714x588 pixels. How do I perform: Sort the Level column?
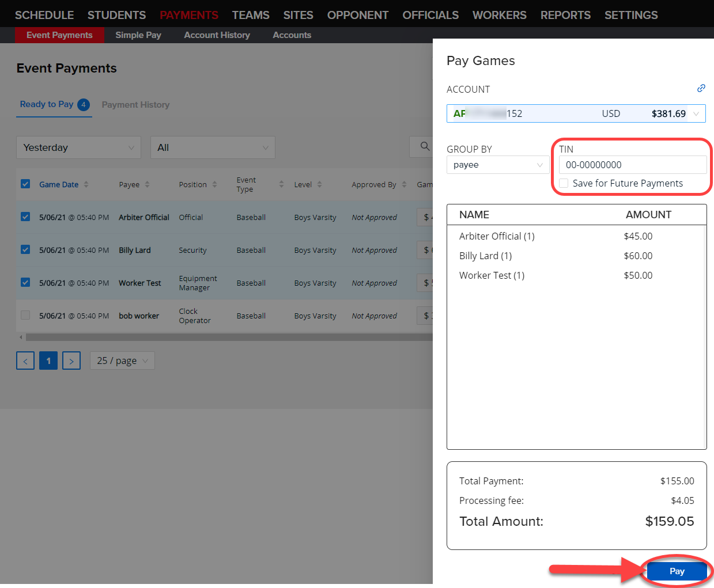pyautogui.click(x=319, y=185)
